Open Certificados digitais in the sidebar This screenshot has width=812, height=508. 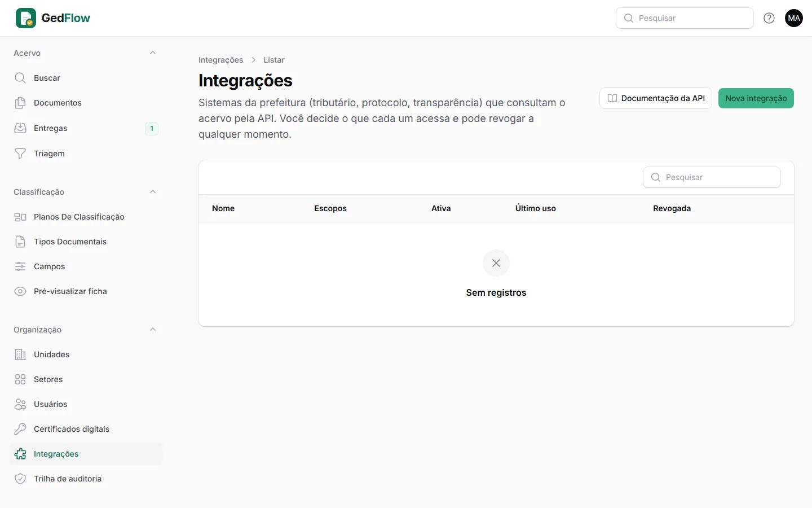click(86, 429)
